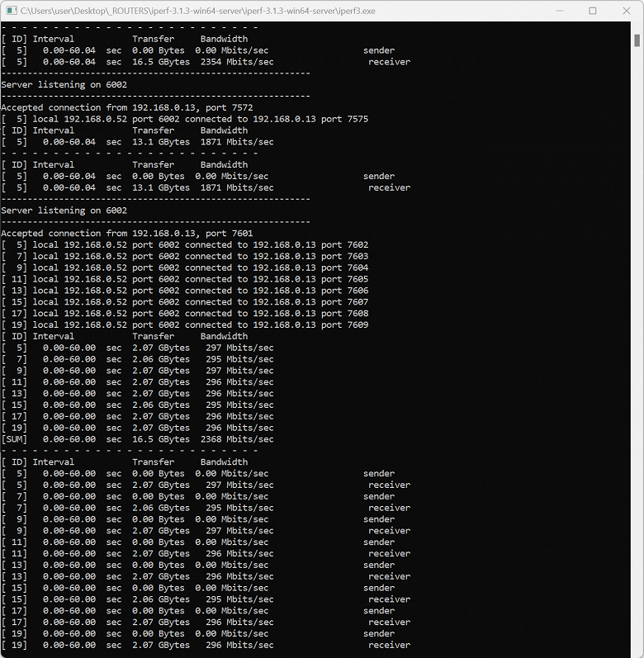Click the line connected to port 7575

(185, 119)
